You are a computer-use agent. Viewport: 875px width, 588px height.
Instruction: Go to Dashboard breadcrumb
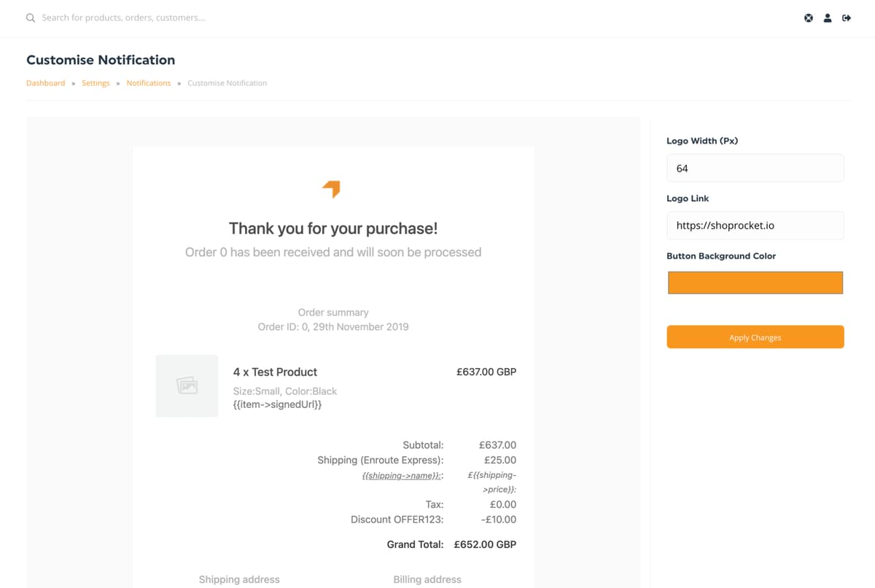(45, 83)
